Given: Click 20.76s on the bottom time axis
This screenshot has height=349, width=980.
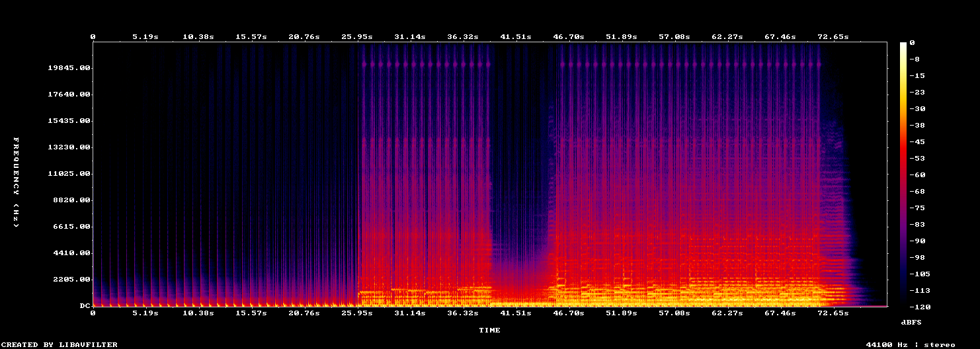Looking at the screenshot, I should point(304,313).
